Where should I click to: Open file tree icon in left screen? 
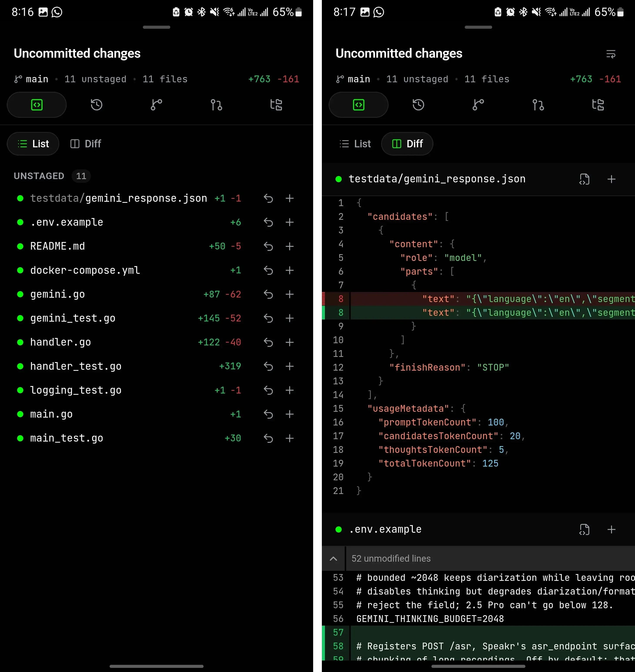click(276, 105)
